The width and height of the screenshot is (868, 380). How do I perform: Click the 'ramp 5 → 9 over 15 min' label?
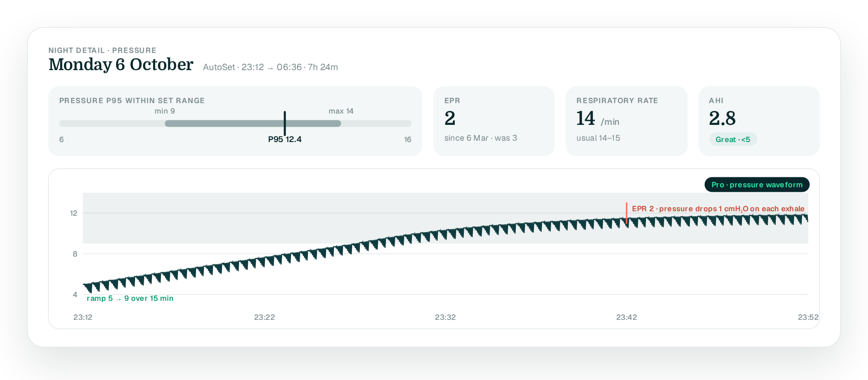point(130,299)
